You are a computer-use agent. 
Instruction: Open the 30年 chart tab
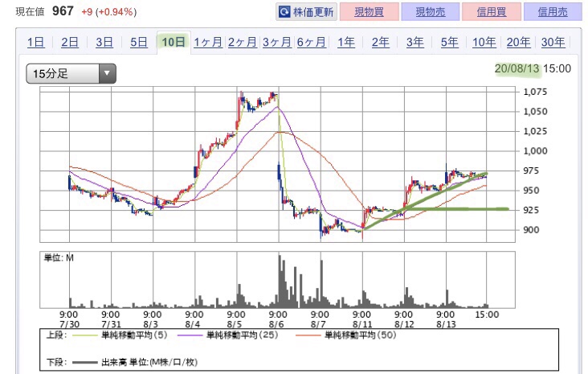pos(553,43)
